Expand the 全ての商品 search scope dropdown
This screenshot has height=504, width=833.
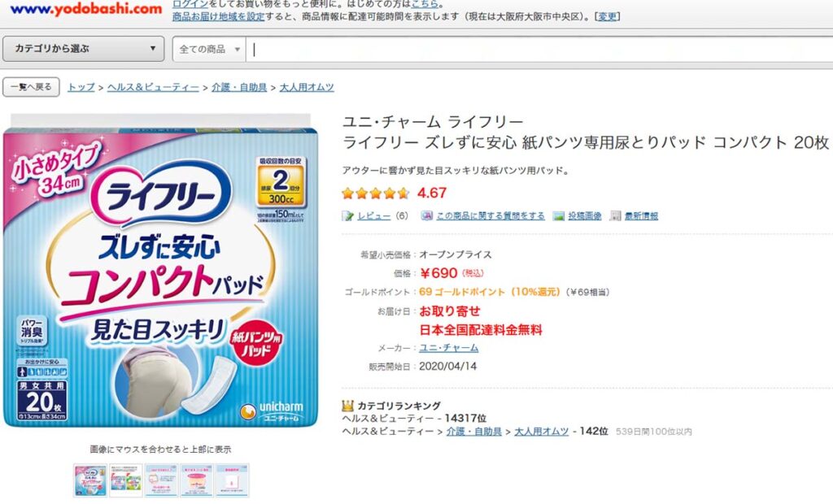(209, 50)
